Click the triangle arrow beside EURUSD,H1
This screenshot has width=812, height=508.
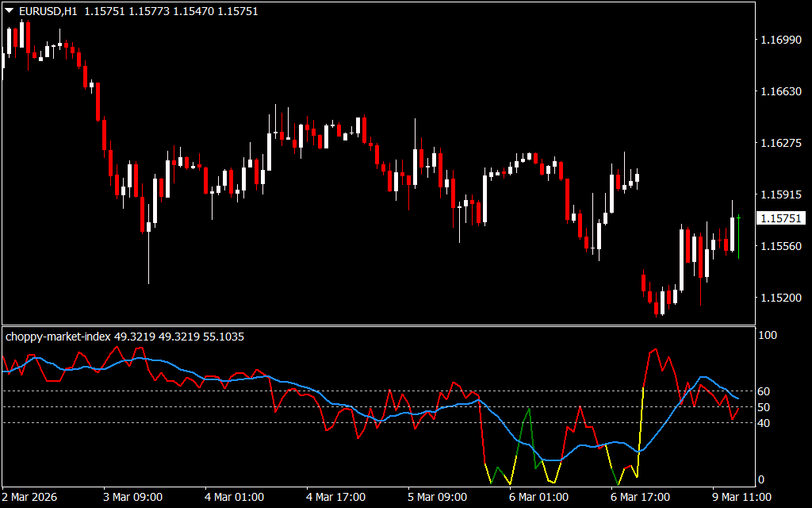(9, 12)
